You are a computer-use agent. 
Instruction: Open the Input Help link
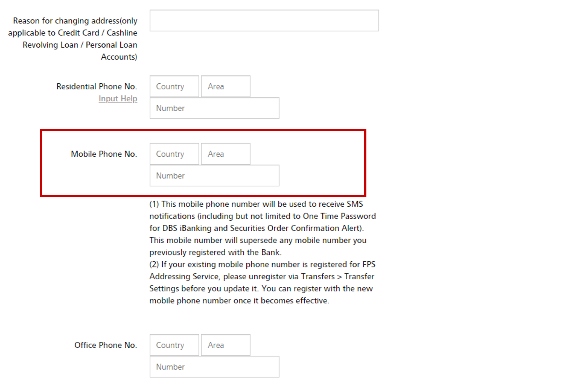tap(118, 98)
